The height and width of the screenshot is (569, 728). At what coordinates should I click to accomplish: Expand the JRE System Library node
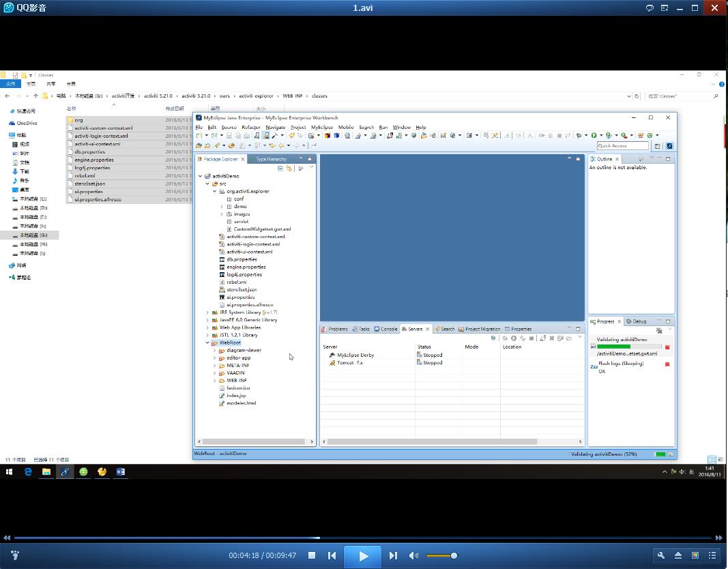tap(207, 312)
